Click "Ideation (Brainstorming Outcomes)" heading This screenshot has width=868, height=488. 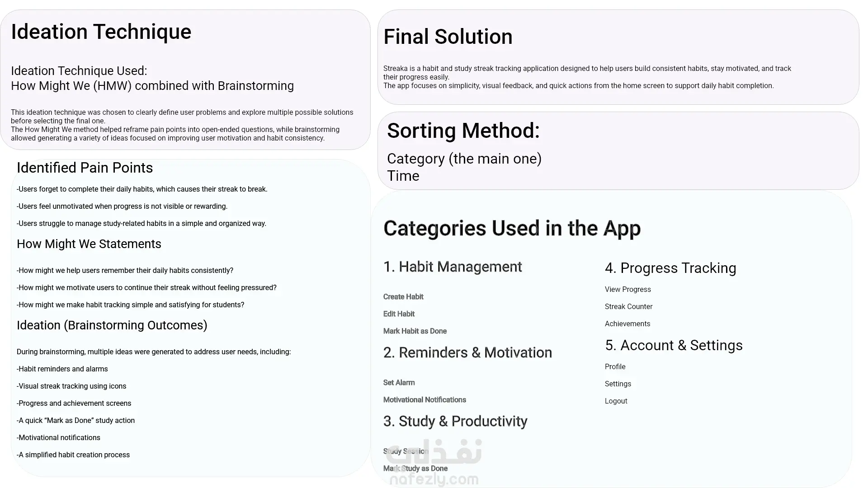point(112,325)
